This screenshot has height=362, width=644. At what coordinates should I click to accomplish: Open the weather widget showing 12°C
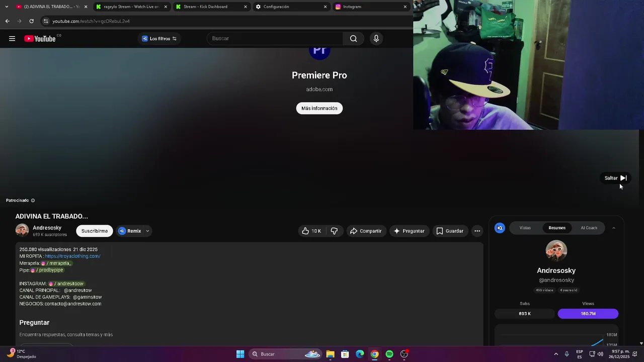(21, 354)
